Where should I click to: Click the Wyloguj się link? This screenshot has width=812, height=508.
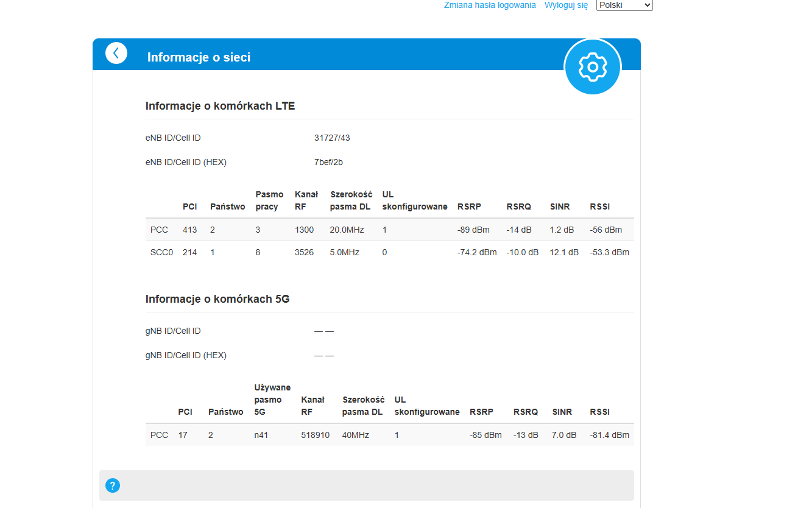click(x=566, y=5)
